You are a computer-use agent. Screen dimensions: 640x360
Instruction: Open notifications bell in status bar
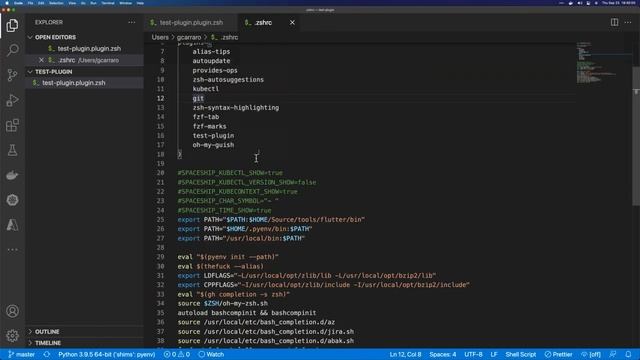pyautogui.click(x=628, y=354)
